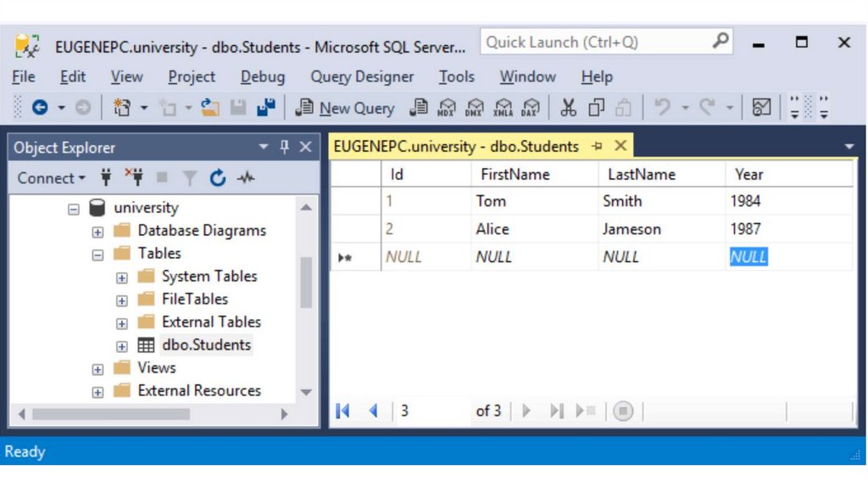Open the Debug menu
The height and width of the screenshot is (487, 868).
pyautogui.click(x=263, y=76)
